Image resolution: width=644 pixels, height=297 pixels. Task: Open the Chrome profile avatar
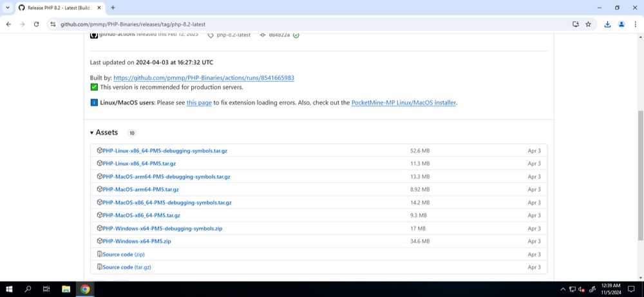[621, 24]
